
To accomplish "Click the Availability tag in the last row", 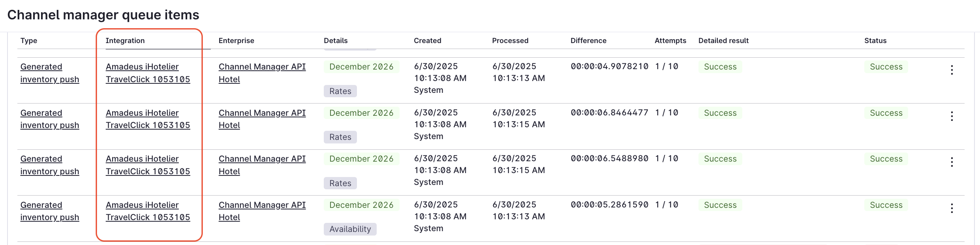I will [x=350, y=229].
